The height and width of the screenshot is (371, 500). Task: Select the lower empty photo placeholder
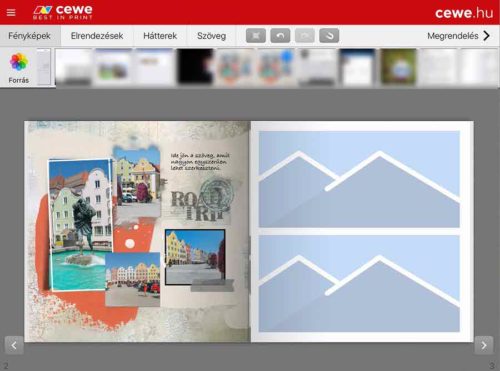coord(359,283)
